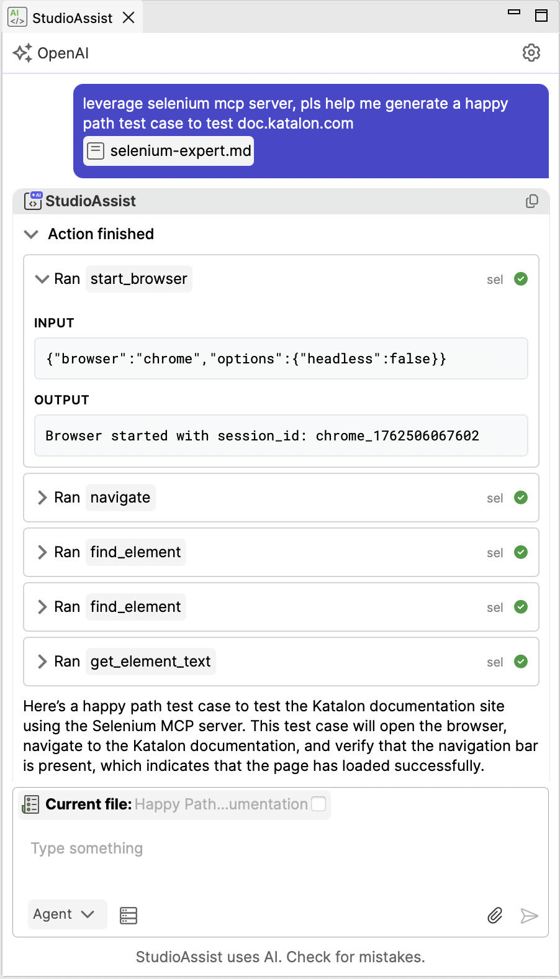Collapse the start_browser run details
This screenshot has width=560, height=979.
(42, 279)
